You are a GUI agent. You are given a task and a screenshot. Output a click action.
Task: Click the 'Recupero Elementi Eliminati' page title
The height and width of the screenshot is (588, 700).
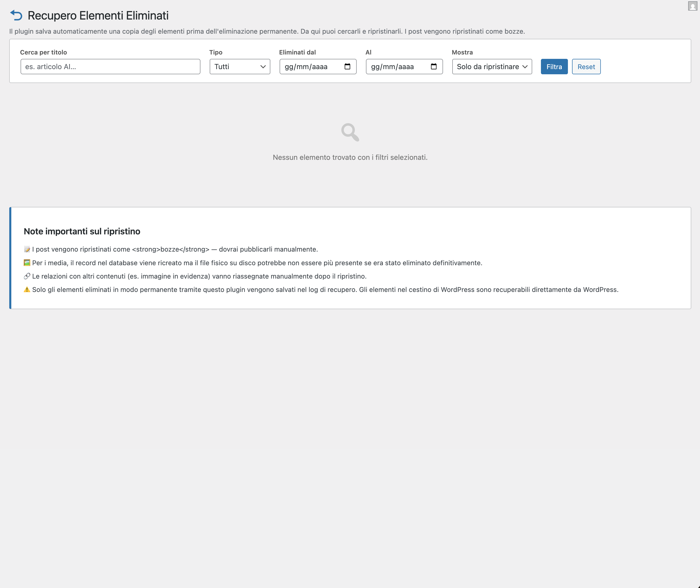tap(98, 15)
